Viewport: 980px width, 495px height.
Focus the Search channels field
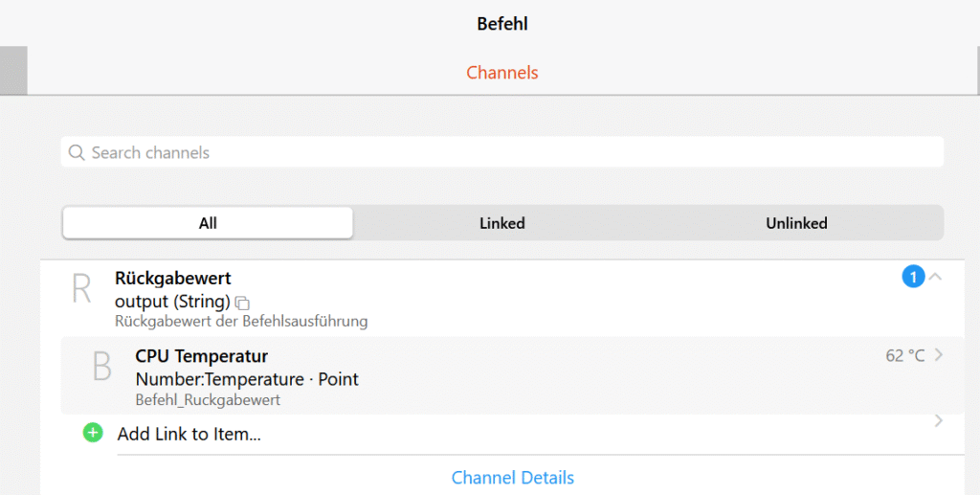tap(501, 152)
